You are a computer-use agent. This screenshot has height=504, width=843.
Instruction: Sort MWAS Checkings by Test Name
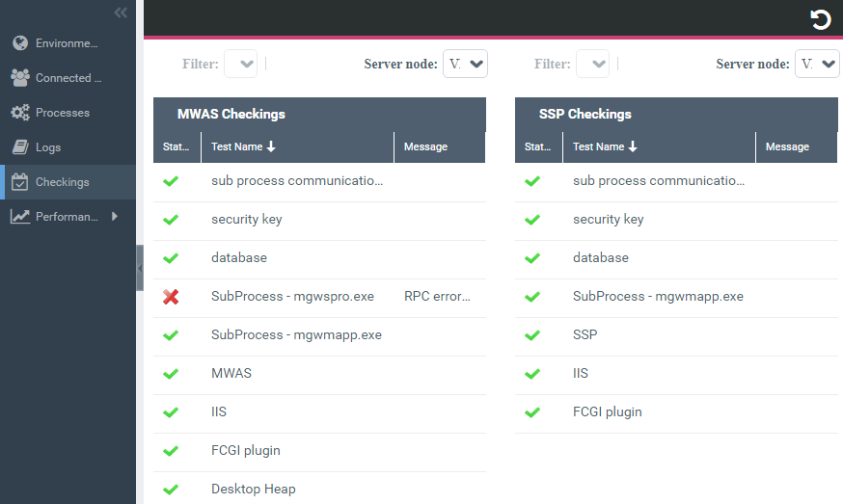pyautogui.click(x=243, y=147)
